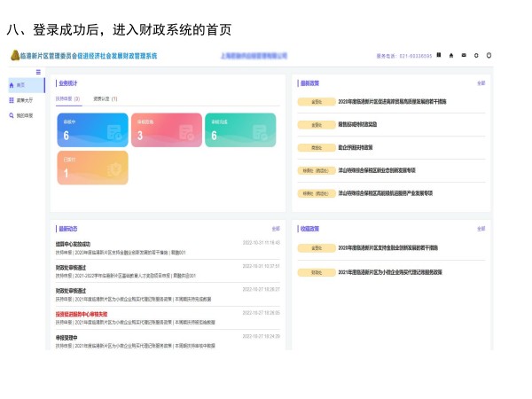Click the system title in the header
532x399 pixels.
pos(89,56)
